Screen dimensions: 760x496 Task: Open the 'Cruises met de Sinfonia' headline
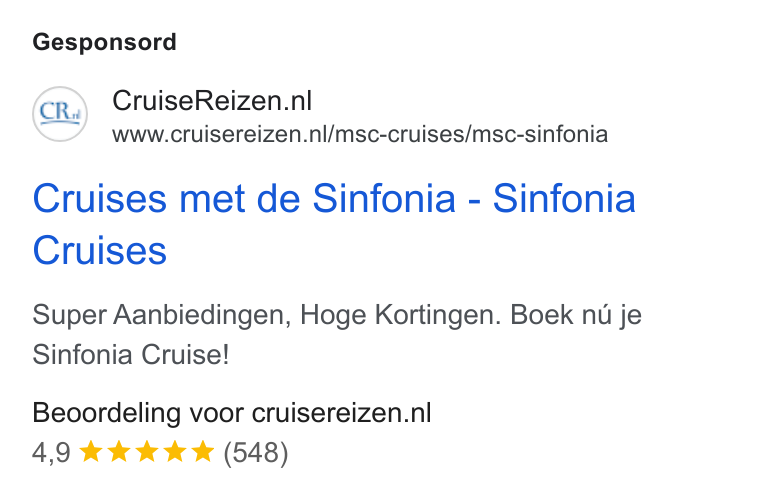pos(244,198)
